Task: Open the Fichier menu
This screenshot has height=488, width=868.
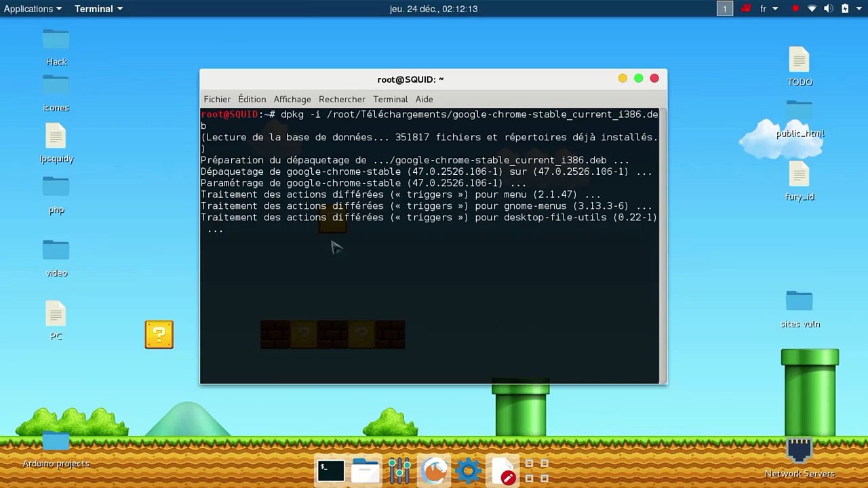Action: click(x=217, y=99)
